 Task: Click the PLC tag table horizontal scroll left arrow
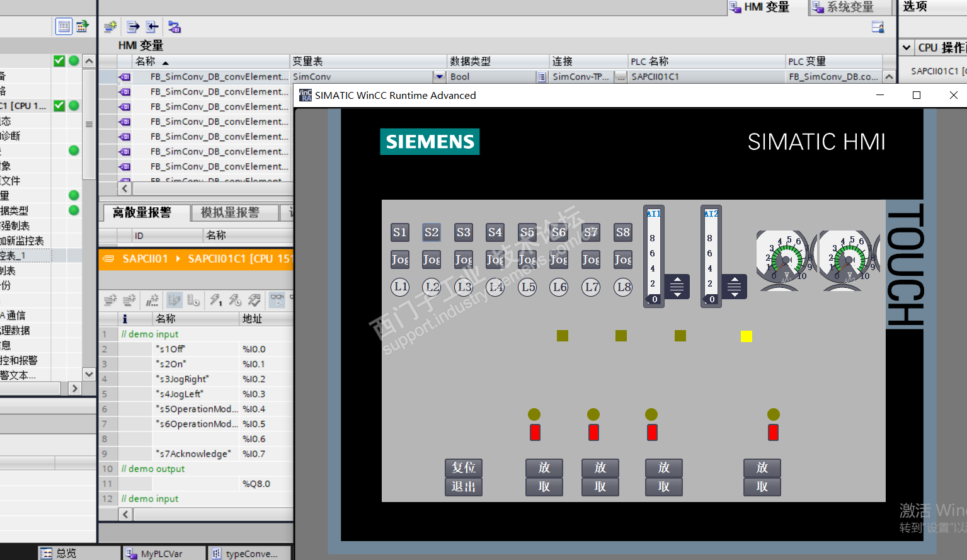tap(125, 515)
